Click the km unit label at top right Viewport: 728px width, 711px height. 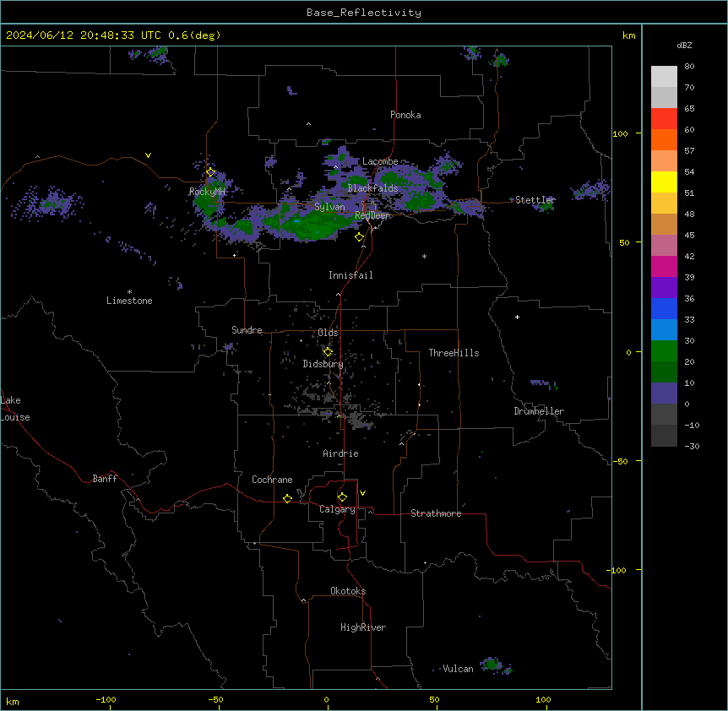click(628, 35)
